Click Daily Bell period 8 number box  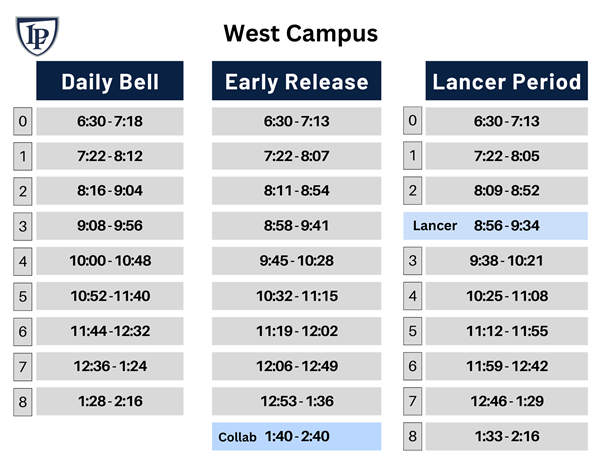click(23, 402)
